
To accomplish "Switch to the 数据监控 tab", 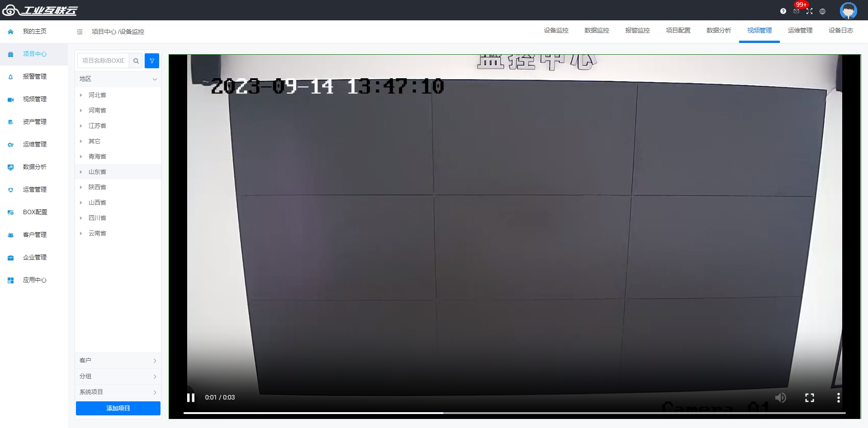I will point(597,31).
